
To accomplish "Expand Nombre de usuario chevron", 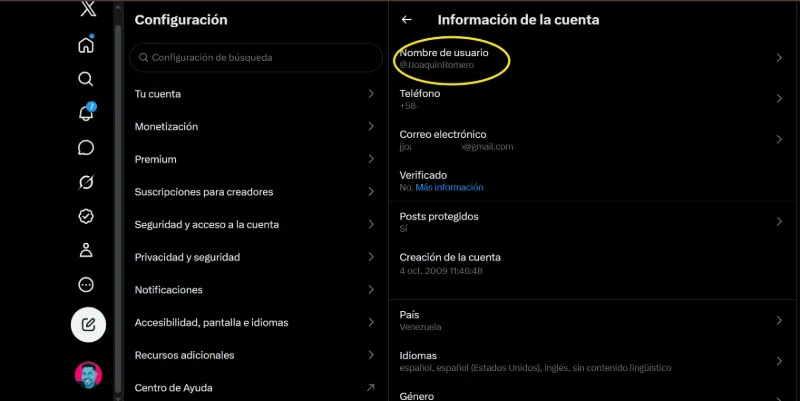I will 779,58.
